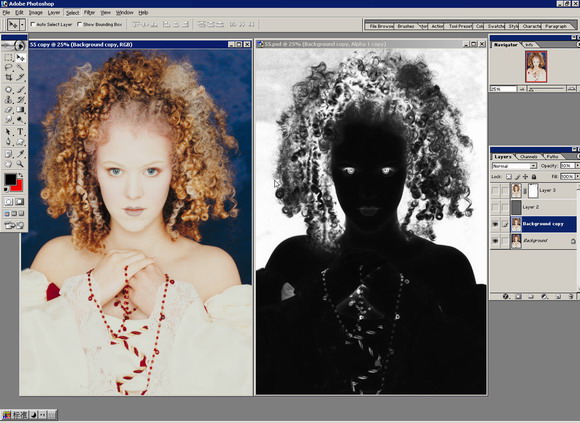Select the Hand tool
This screenshot has width=580, height=423.
pos(8,164)
